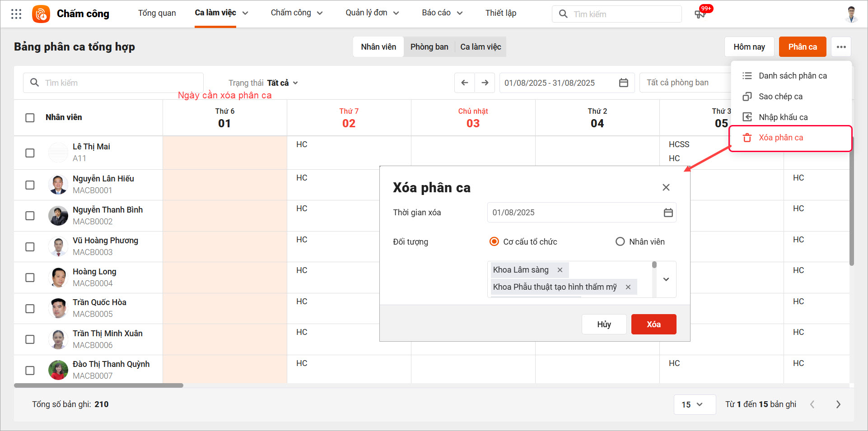Viewport: 868px width, 431px height.
Task: Click the orange Phân ca button
Action: [x=802, y=47]
